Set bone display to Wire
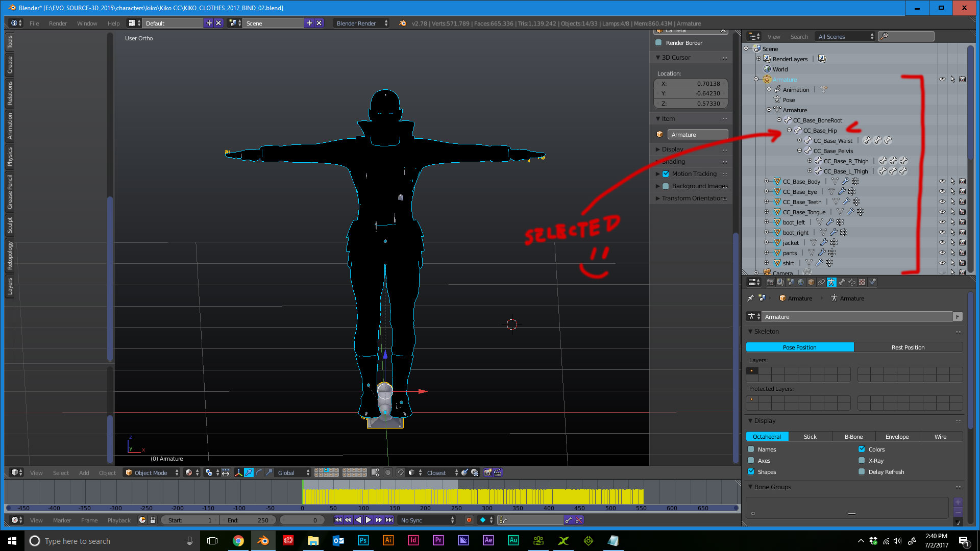 coord(940,437)
